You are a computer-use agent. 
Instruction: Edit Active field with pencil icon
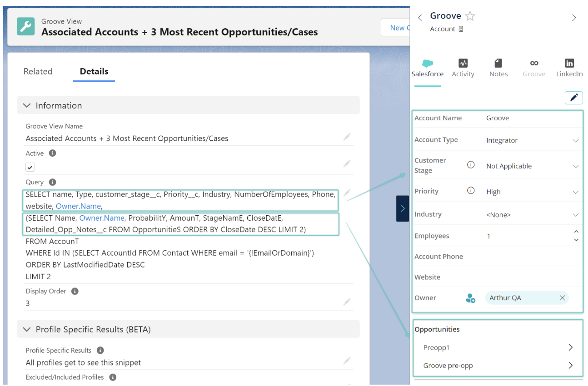tap(347, 163)
